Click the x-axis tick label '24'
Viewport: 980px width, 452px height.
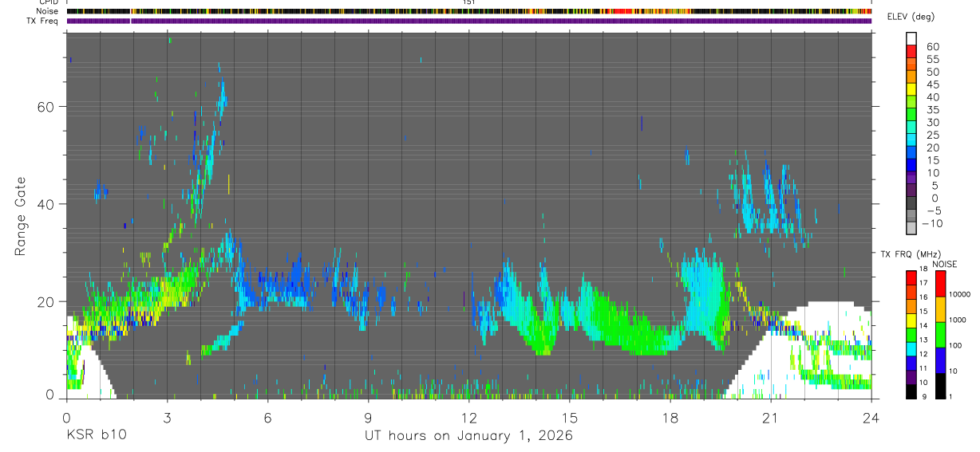[871, 417]
